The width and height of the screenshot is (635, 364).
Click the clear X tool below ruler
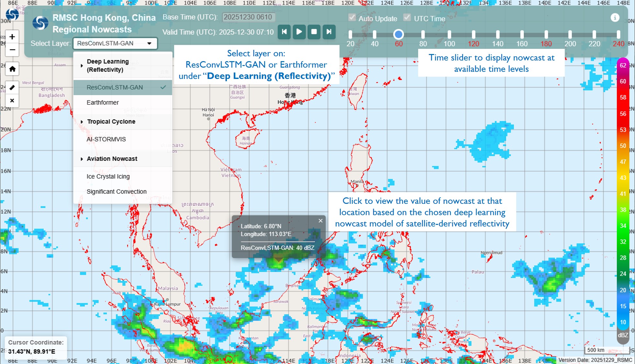click(12, 101)
